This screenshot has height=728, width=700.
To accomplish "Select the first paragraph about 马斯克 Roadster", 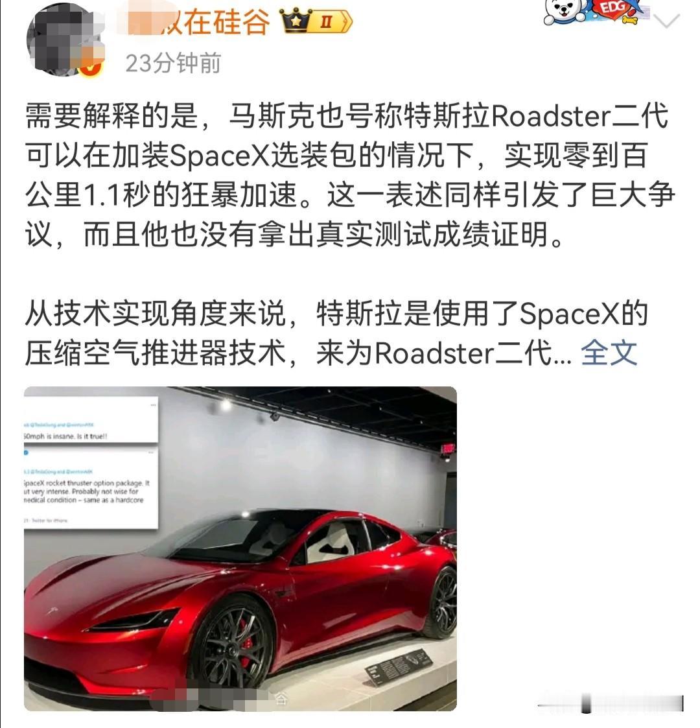I will [x=349, y=176].
